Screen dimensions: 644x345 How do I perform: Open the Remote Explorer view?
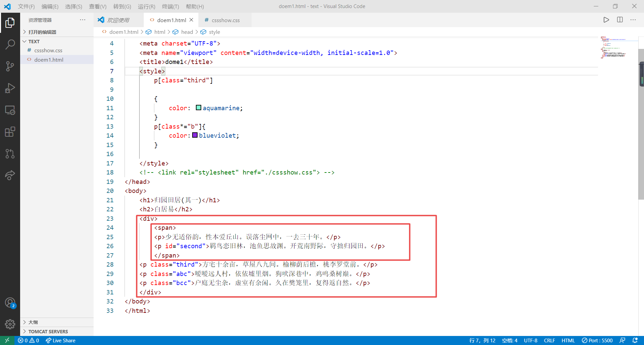point(10,110)
